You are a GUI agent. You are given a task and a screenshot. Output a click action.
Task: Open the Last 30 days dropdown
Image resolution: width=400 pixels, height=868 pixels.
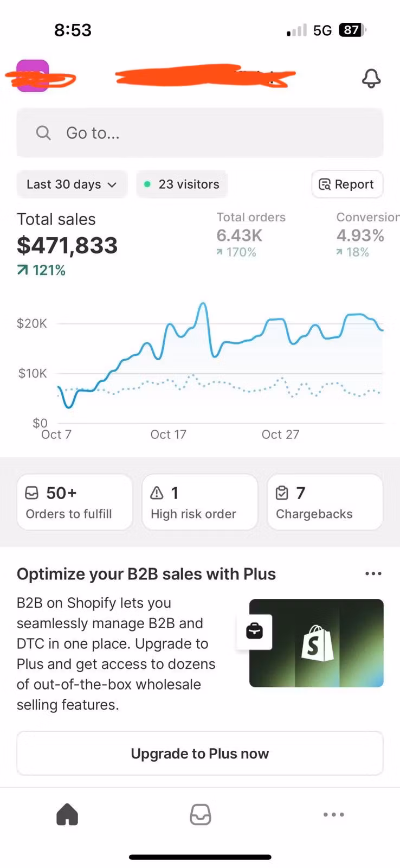point(72,184)
